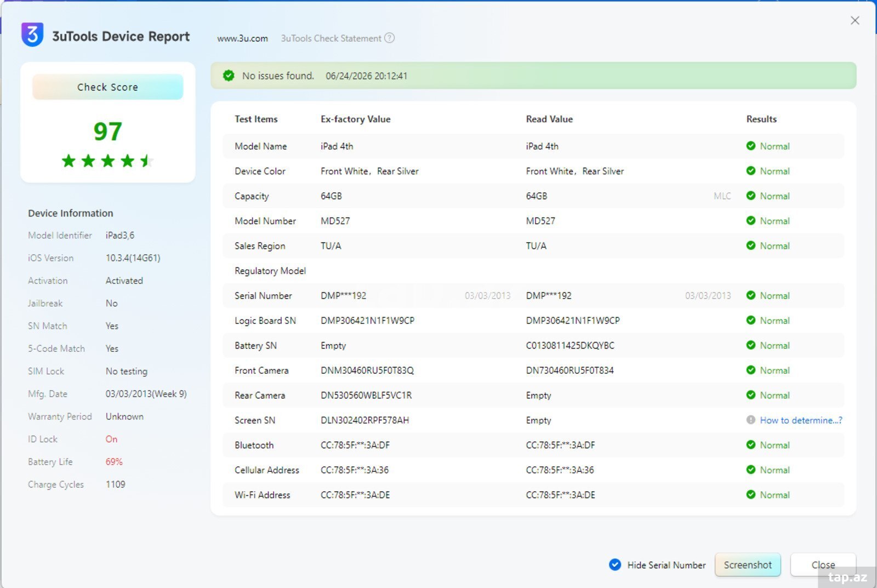This screenshot has height=588, width=877.
Task: Select the ex-factory Model Number MD527
Action: point(335,221)
